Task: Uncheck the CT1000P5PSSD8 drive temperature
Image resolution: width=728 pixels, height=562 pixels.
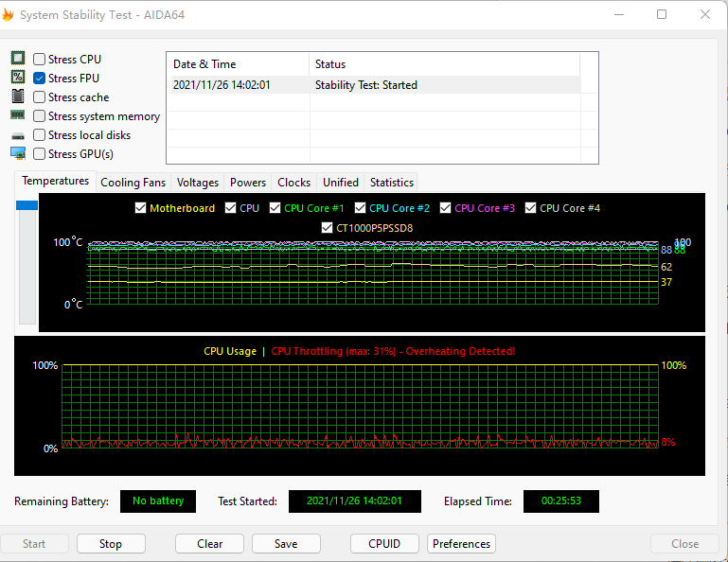Action: [328, 228]
